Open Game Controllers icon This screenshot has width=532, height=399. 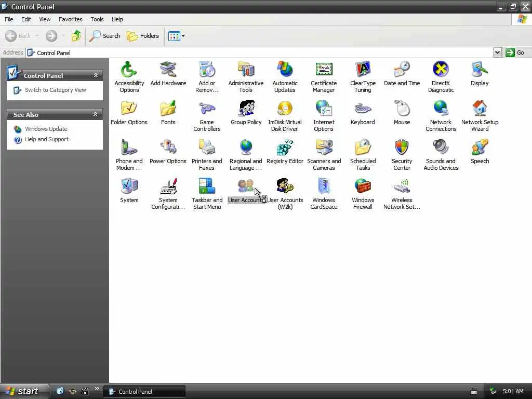207,109
